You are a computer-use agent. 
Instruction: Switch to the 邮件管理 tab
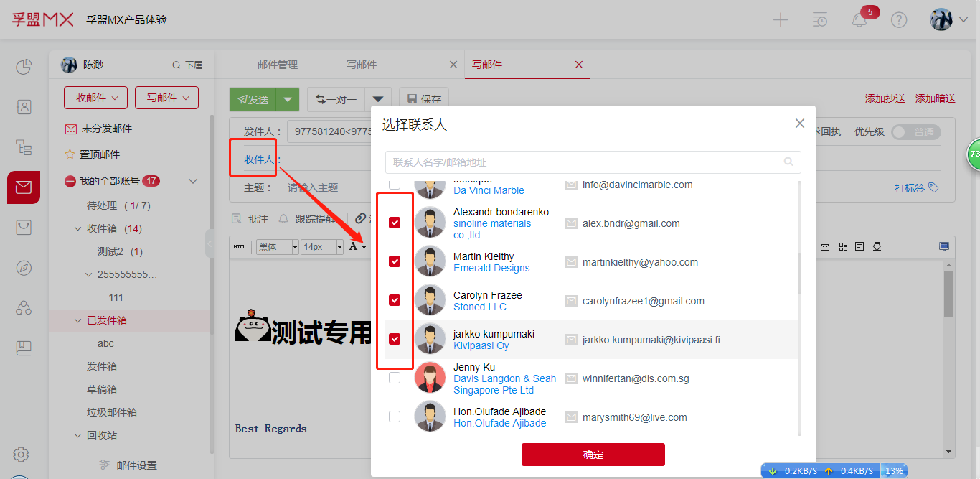point(277,65)
